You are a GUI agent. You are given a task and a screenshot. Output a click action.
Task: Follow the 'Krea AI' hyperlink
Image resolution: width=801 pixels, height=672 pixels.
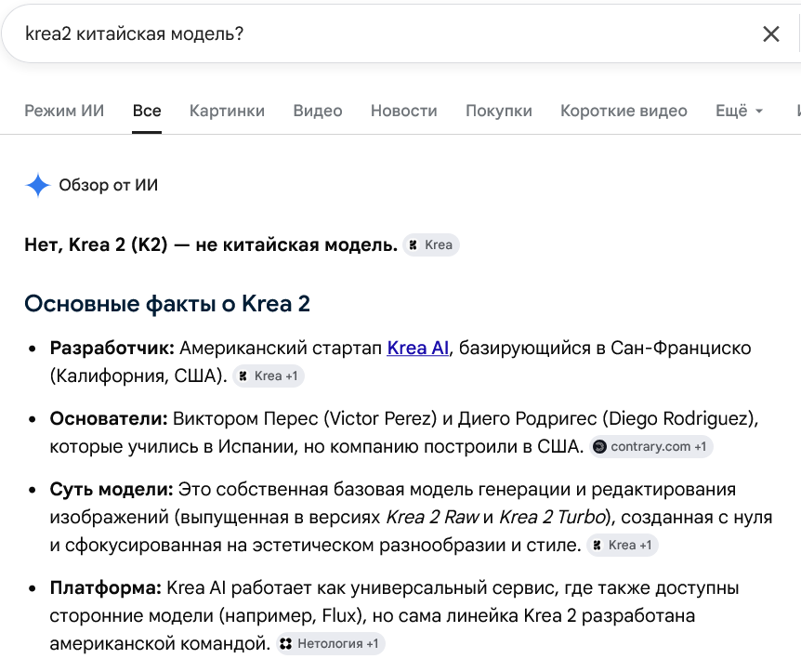418,348
